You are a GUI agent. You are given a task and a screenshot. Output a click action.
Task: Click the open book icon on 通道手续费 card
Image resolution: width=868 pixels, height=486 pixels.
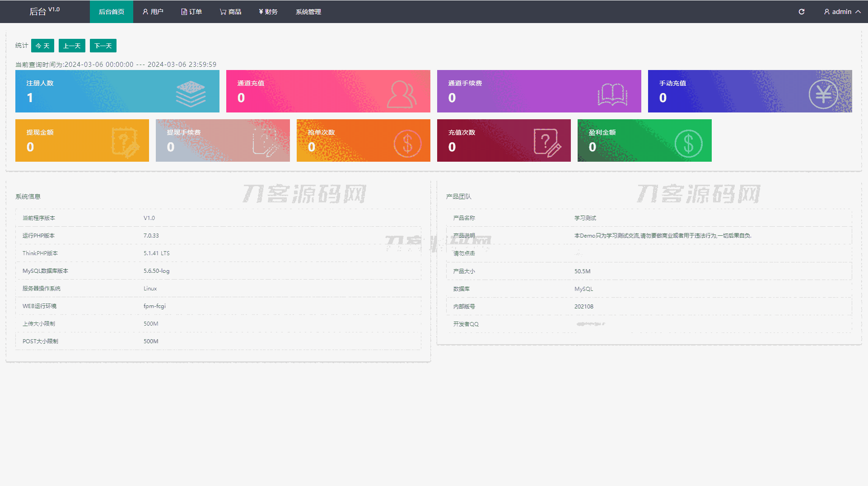coord(612,94)
